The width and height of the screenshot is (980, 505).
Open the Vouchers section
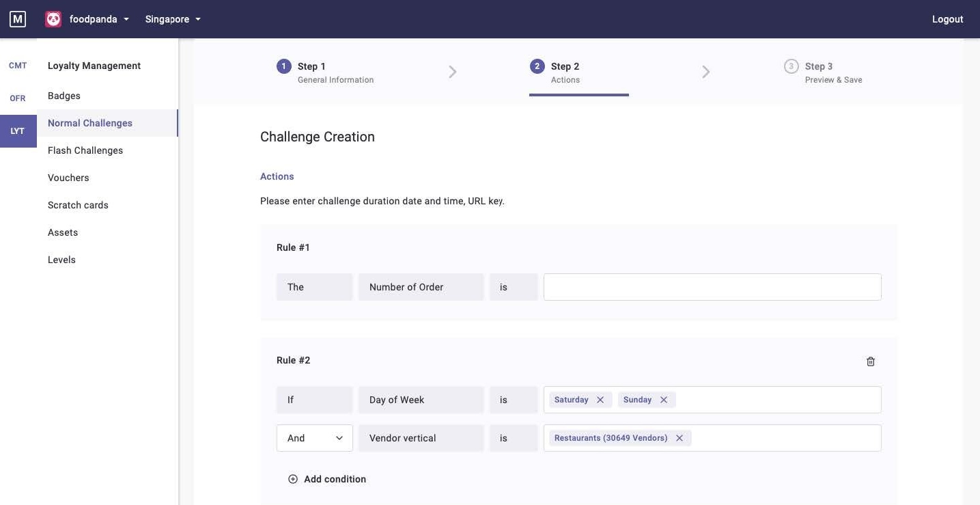[68, 178]
